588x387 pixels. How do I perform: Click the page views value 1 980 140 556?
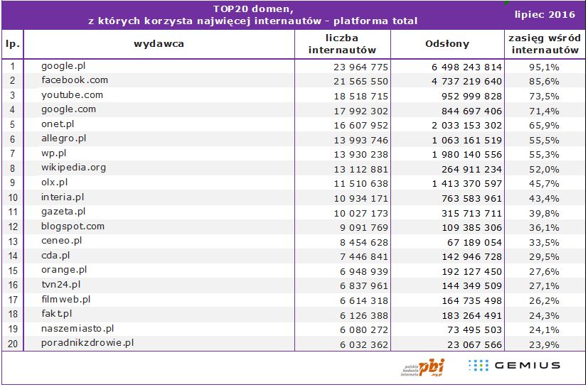[x=466, y=155]
